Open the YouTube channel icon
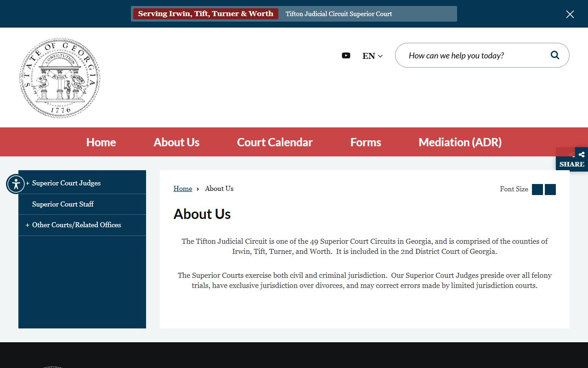588x368 pixels. tap(346, 56)
